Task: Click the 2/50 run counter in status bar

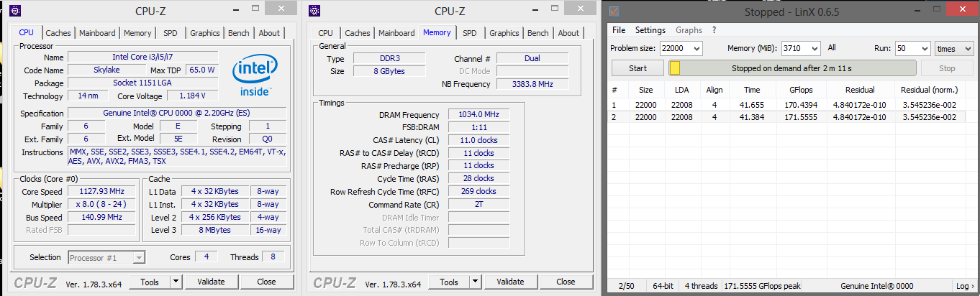Action: (x=626, y=286)
